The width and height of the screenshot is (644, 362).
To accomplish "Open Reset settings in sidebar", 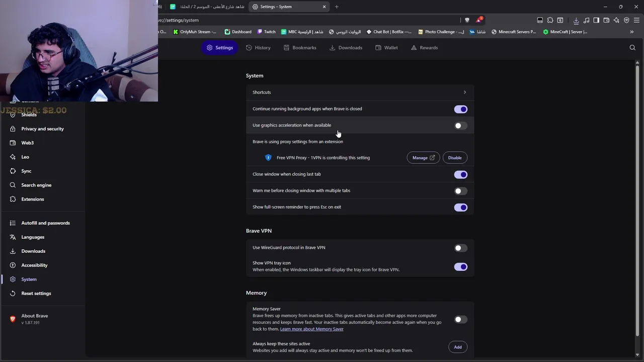I will coord(36,293).
